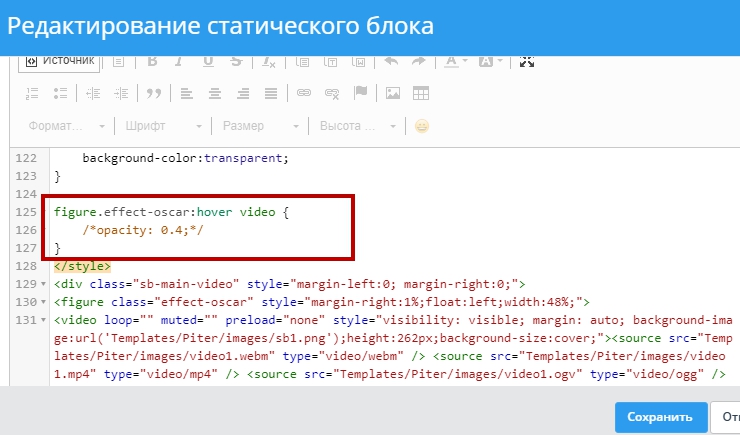The height and width of the screenshot is (435, 740).
Task: Click the insert image icon
Action: [x=393, y=93]
